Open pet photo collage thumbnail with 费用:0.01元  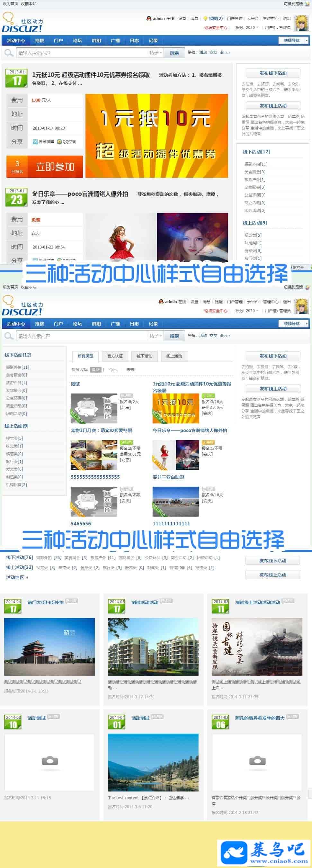coord(94,455)
